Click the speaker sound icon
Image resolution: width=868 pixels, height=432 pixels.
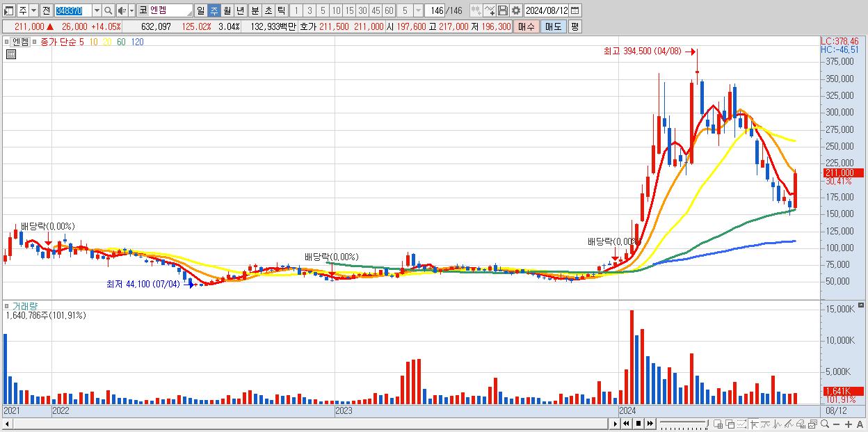122,10
